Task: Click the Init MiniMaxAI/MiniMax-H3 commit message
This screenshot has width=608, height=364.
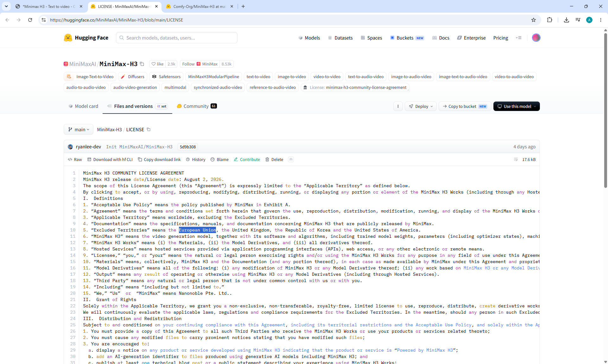Action: point(139,147)
